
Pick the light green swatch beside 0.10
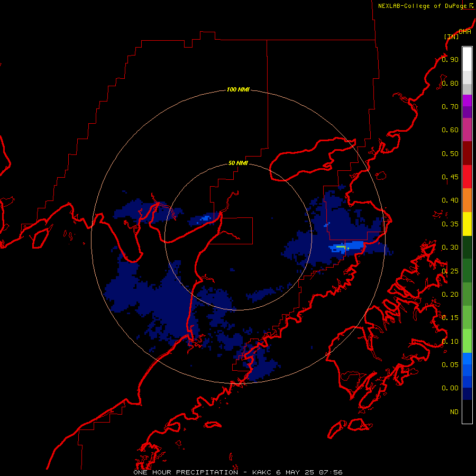[467, 341]
